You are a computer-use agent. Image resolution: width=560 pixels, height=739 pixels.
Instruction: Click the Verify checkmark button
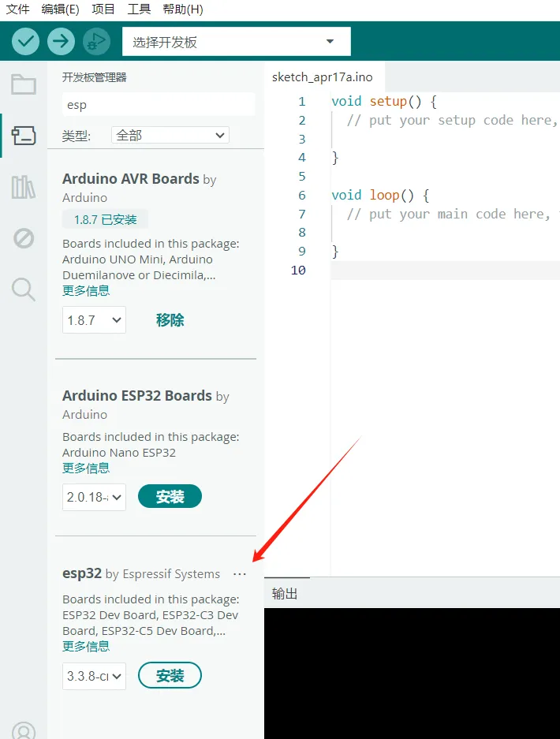26,41
